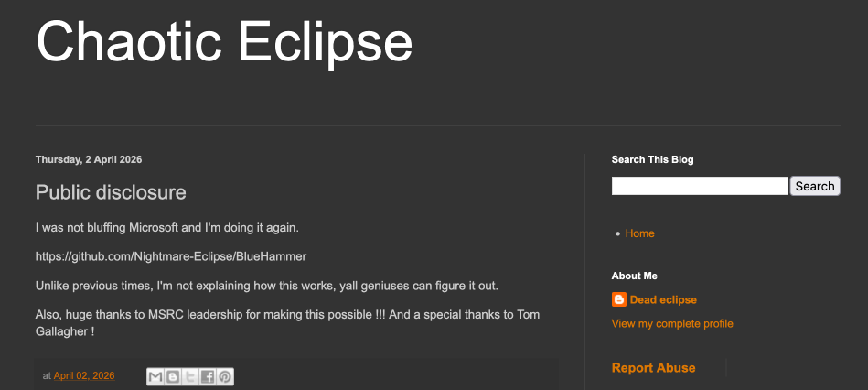This screenshot has width=868, height=390.
Task: Click View my complete profile
Action: (672, 324)
